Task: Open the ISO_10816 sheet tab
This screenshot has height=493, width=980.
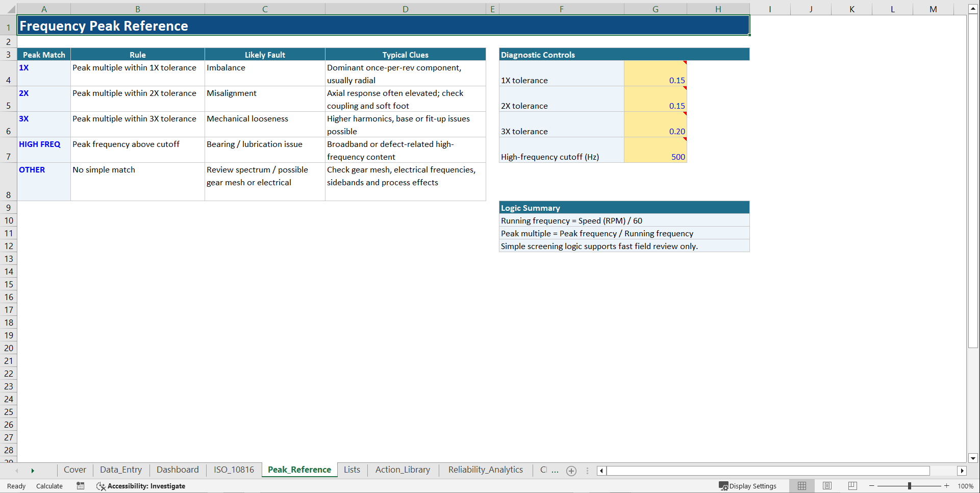Action: 233,470
